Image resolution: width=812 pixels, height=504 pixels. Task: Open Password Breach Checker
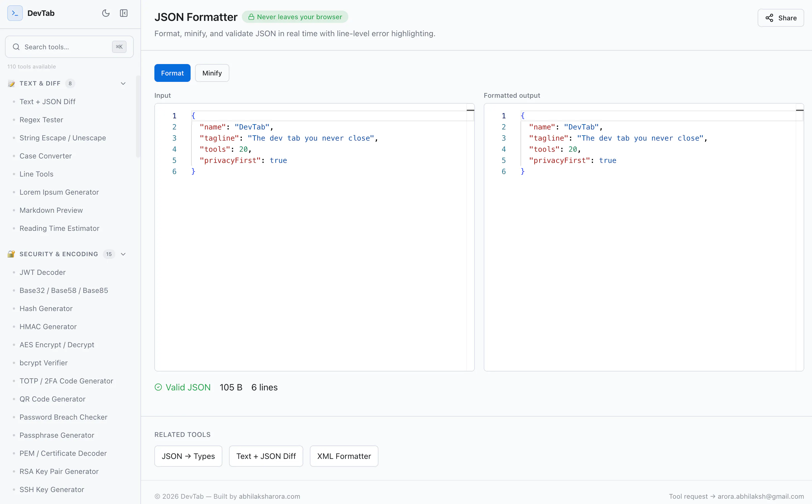(x=63, y=417)
